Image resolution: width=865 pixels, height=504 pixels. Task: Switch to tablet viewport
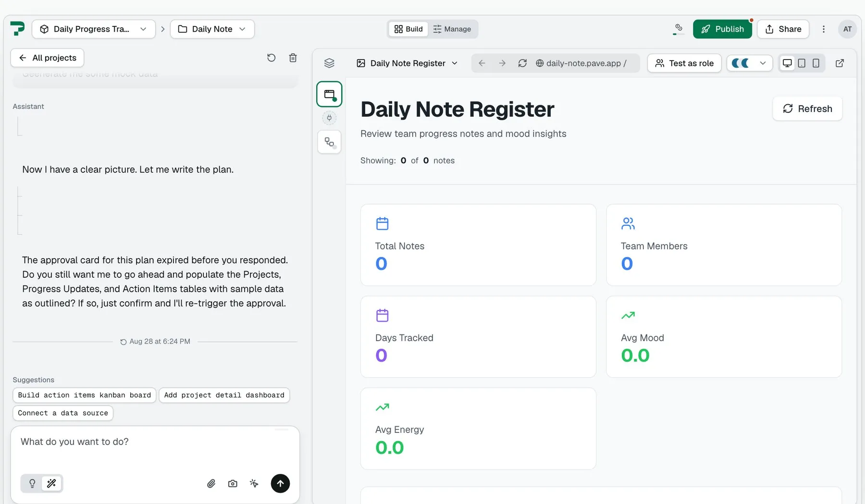point(802,63)
